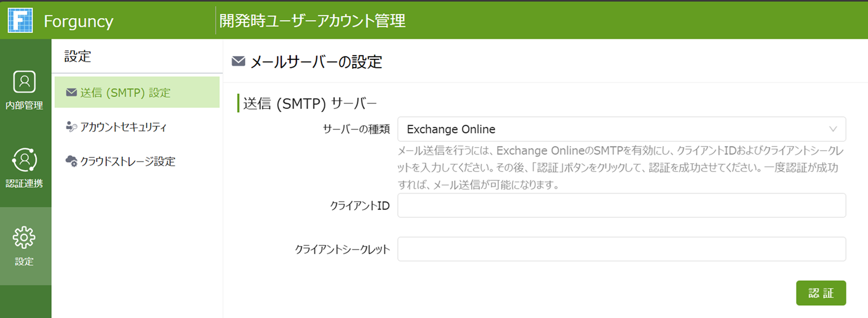Image resolution: width=868 pixels, height=318 pixels.
Task: Open the アカウントセキュリティ menu item
Action: (137, 127)
